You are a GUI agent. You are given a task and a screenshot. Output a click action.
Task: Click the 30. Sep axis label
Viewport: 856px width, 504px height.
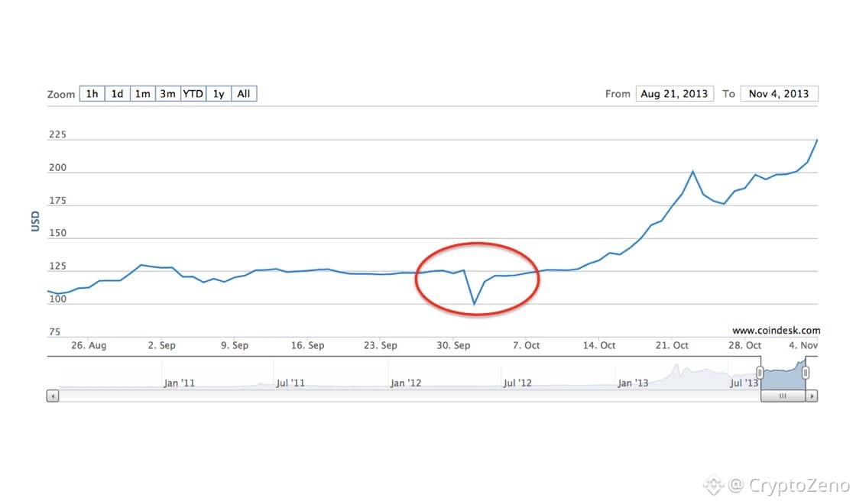[453, 345]
